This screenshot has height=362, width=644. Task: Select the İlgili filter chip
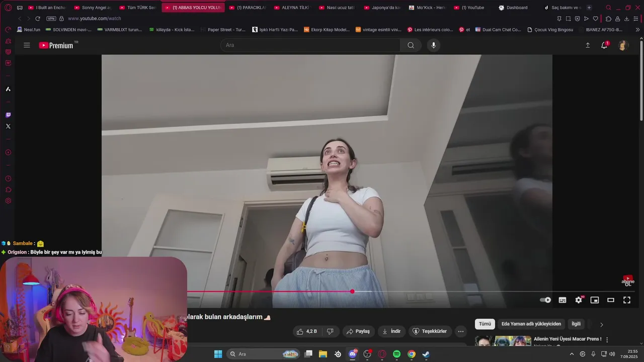tap(576, 324)
